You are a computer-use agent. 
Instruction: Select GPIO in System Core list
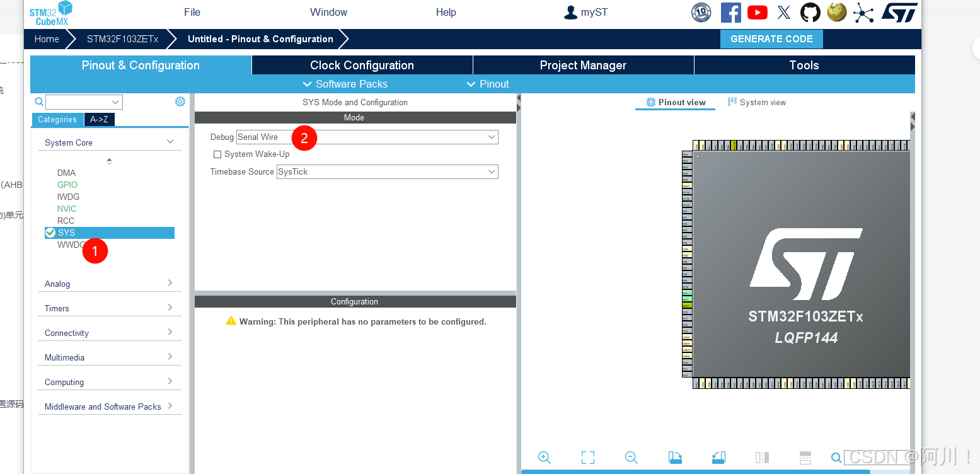[67, 185]
